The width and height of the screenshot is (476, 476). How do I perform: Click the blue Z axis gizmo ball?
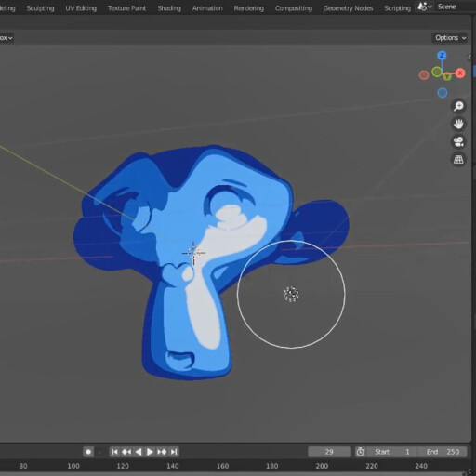(442, 56)
